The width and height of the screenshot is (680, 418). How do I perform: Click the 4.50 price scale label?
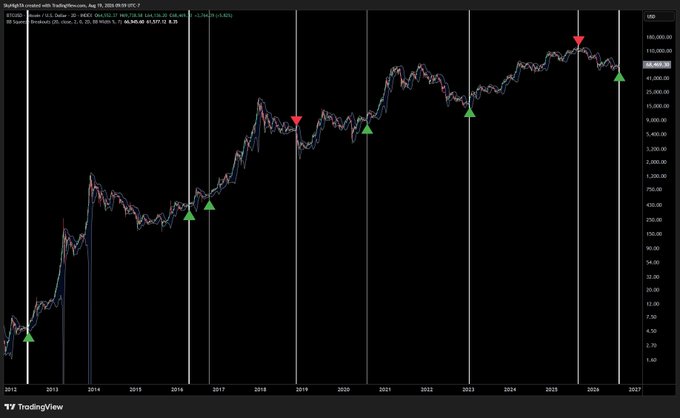pos(651,331)
